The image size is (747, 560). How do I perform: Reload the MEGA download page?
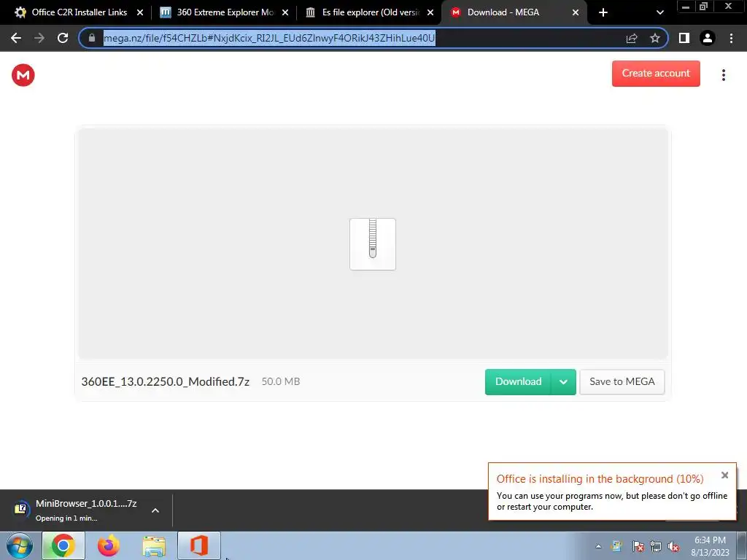(63, 38)
